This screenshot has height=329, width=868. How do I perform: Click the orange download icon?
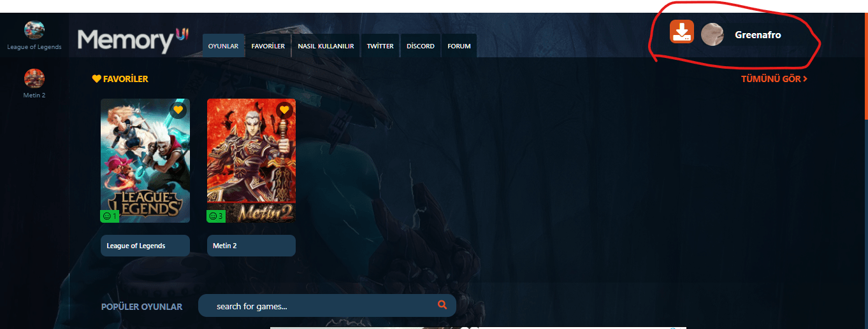681,32
